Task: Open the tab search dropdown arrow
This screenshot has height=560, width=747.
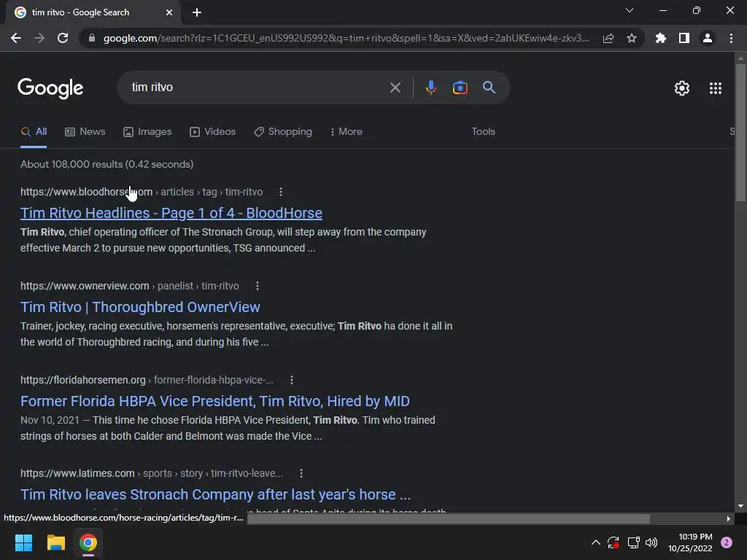Action: tap(630, 10)
